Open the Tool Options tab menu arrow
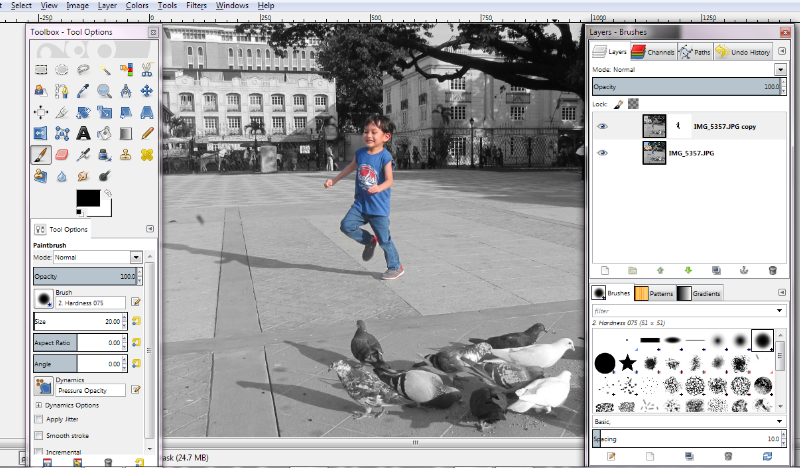Viewport: 800px width, 468px height. [x=150, y=229]
